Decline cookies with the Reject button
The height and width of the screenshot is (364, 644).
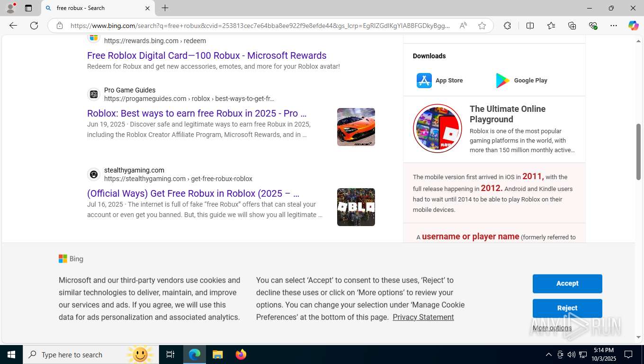pos(567,308)
